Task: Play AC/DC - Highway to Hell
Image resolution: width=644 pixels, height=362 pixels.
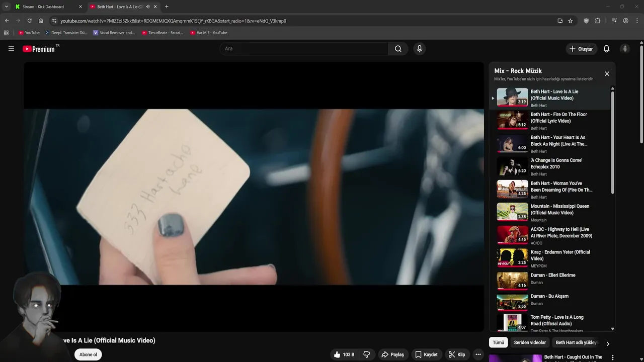Action: click(551, 236)
